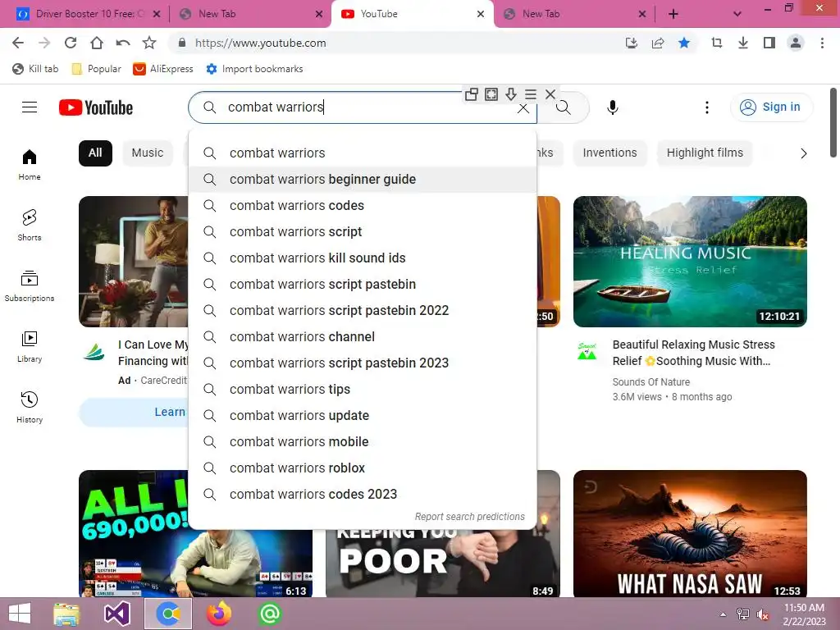Go to the YouTube logo home link
The width and height of the screenshot is (840, 630).
(96, 107)
